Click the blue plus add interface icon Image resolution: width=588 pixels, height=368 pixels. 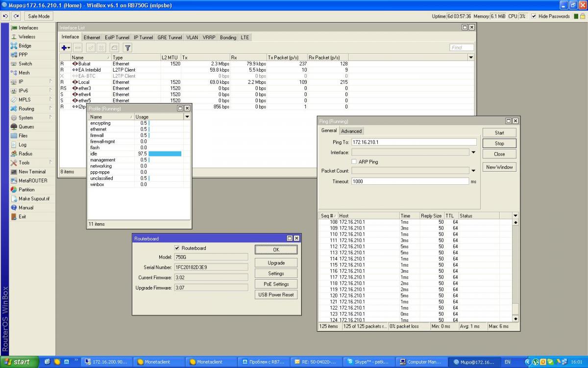point(64,48)
